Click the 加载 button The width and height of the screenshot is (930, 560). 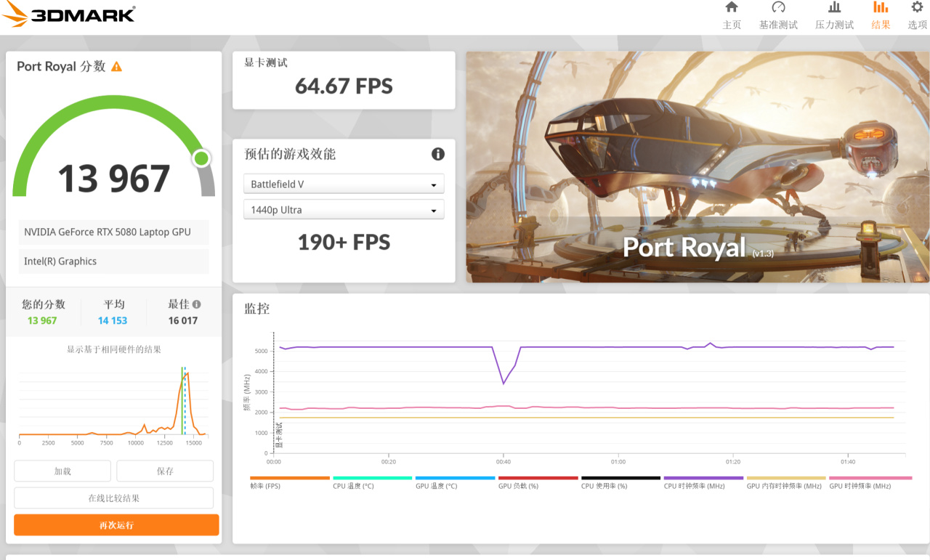click(62, 471)
